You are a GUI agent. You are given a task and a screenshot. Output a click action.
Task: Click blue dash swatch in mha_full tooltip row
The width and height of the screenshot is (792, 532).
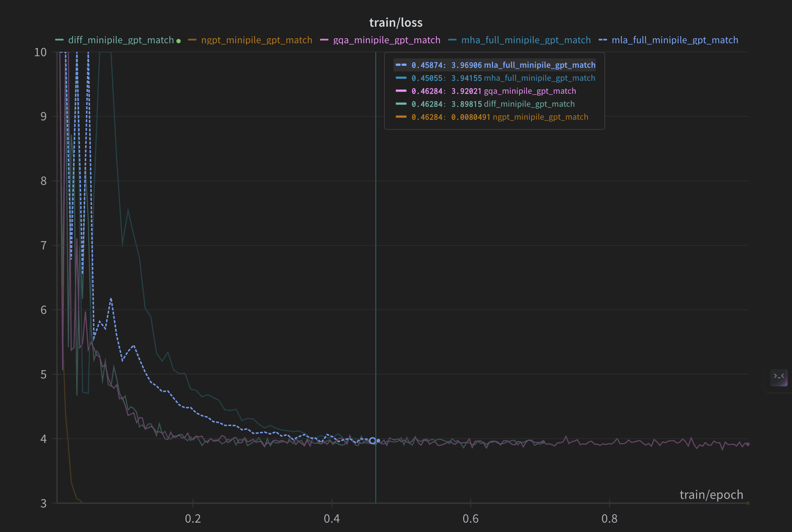pyautogui.click(x=401, y=78)
